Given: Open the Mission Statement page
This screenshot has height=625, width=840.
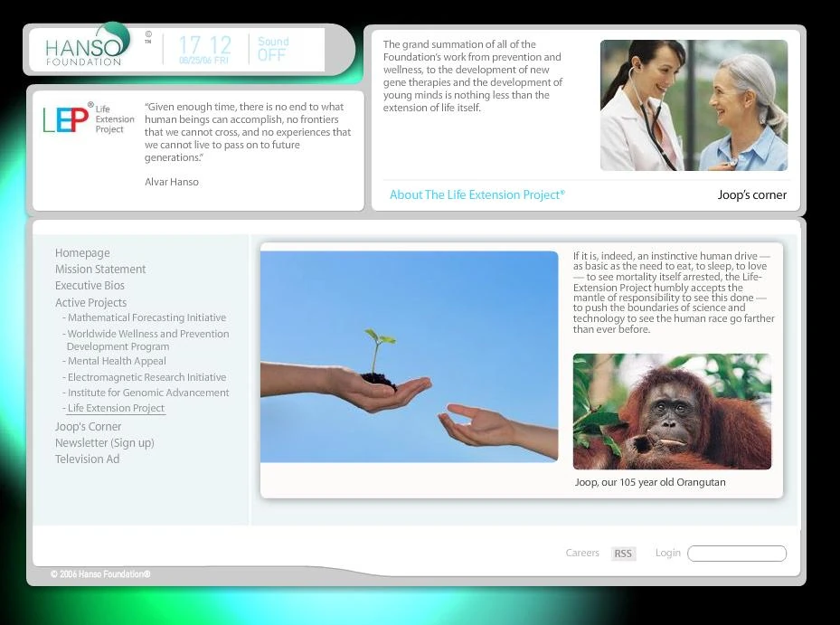Looking at the screenshot, I should (x=100, y=269).
